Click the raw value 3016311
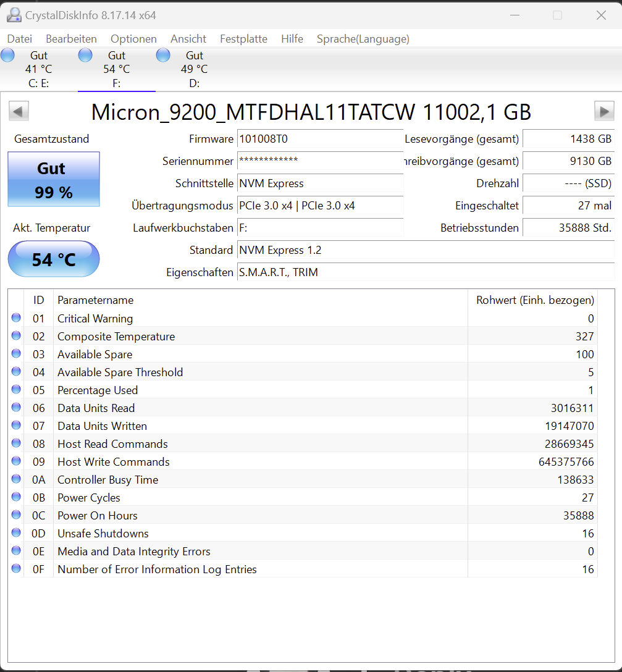Viewport: 622px width, 672px height. [x=572, y=408]
